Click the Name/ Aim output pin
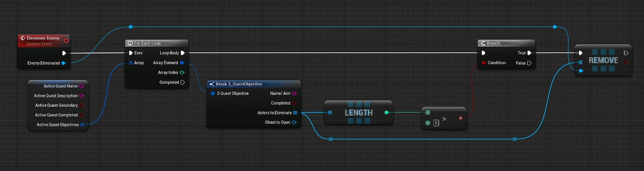 click(x=294, y=94)
